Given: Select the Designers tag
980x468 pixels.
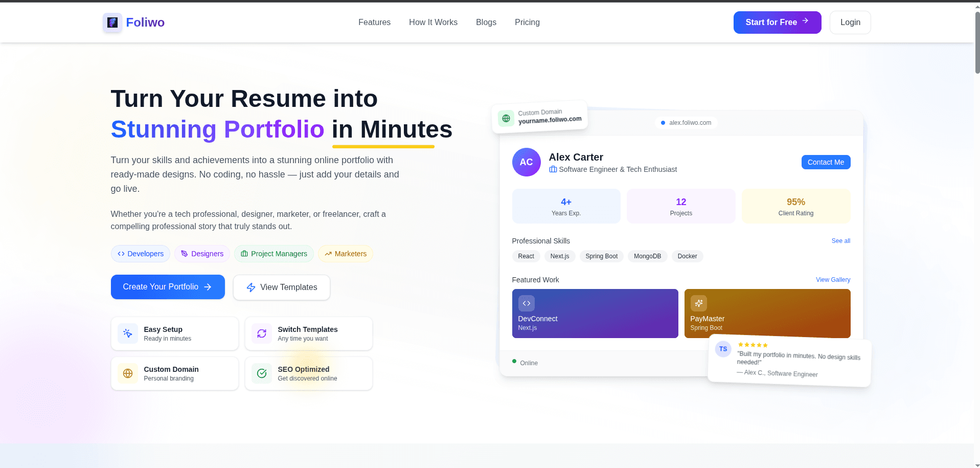Looking at the screenshot, I should (x=202, y=254).
